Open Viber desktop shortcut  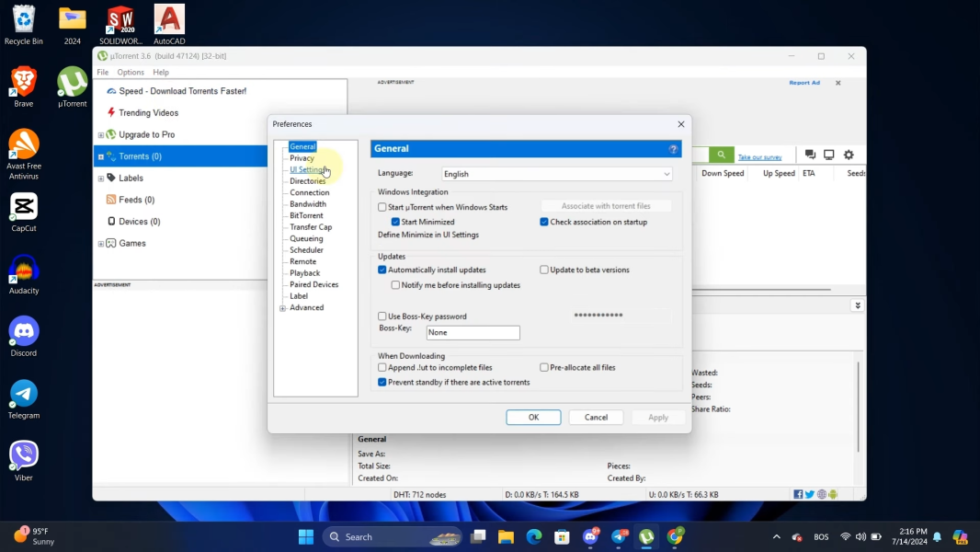(x=24, y=461)
